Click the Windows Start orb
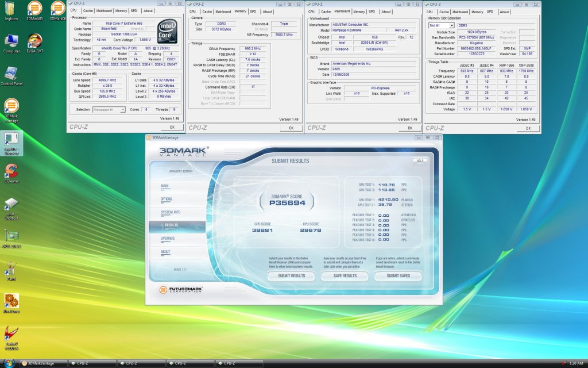The height and width of the screenshot is (368, 588). coord(8,363)
